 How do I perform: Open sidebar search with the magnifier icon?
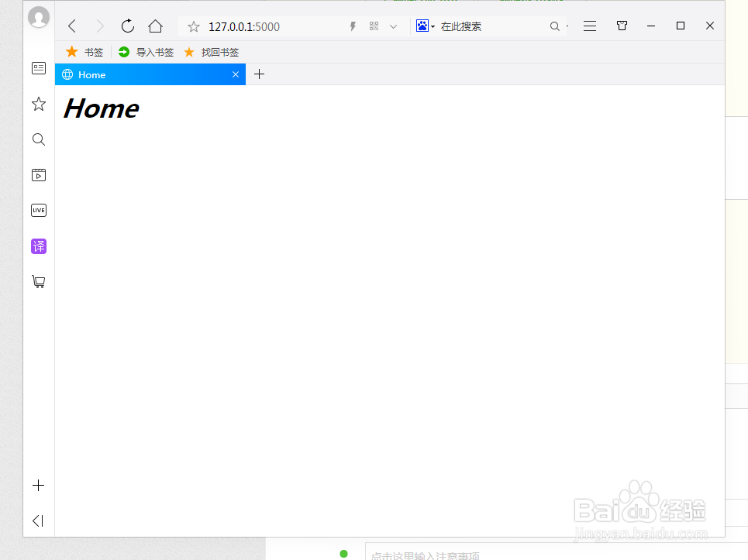[x=38, y=139]
